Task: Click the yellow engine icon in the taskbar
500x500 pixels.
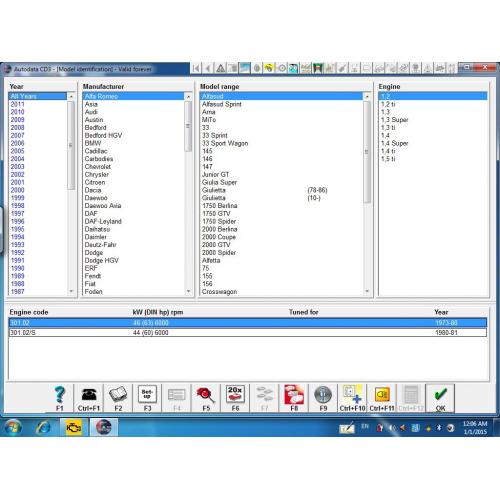Action: (74, 427)
